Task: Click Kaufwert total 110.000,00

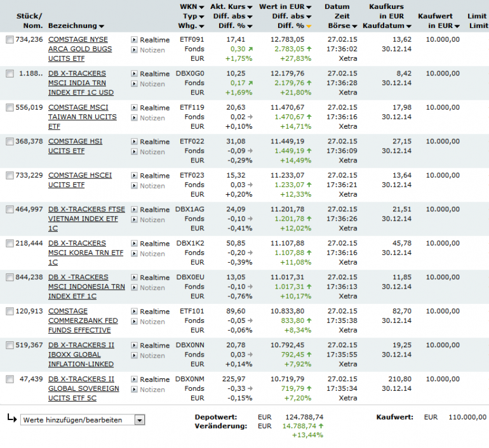Action: 467,417
